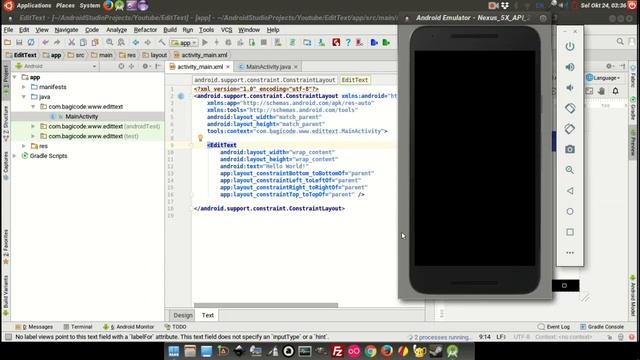Click the Android Studio icon in dock

452,351
